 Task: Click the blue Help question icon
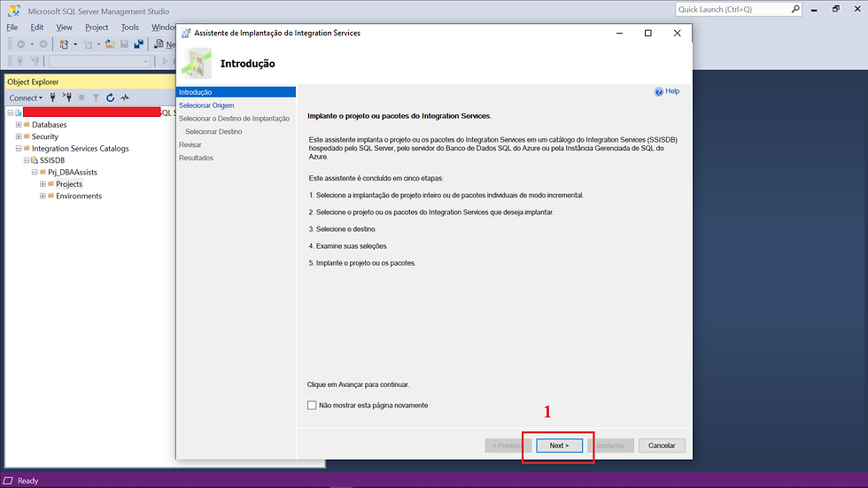click(x=659, y=92)
